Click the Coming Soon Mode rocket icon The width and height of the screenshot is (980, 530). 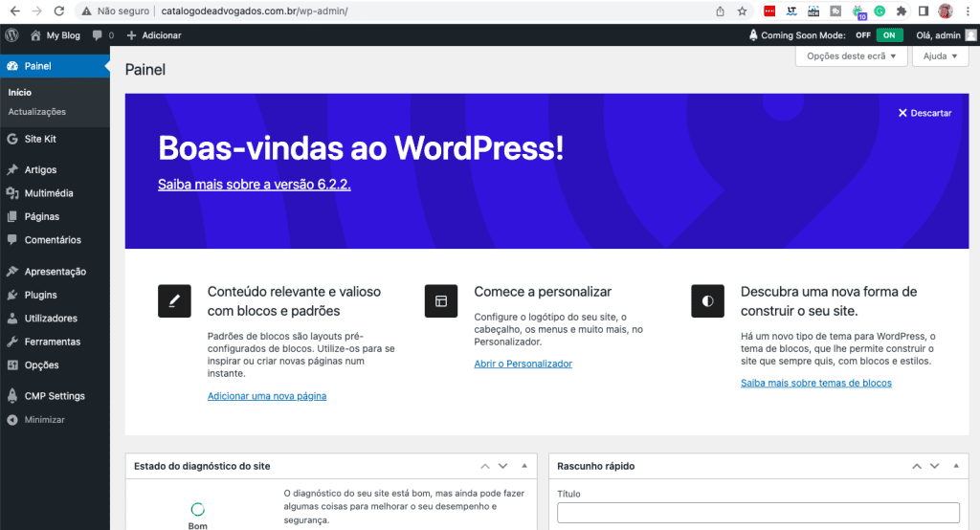coord(753,35)
